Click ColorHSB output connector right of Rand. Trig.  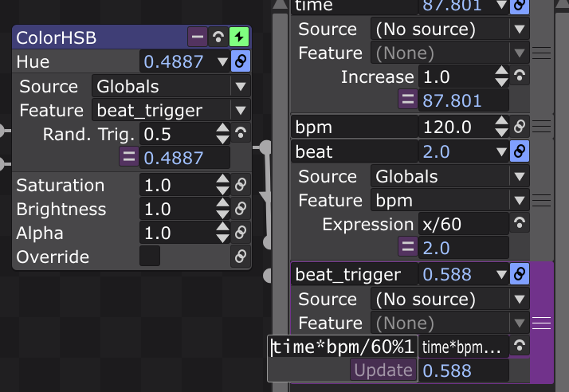pos(266,147)
